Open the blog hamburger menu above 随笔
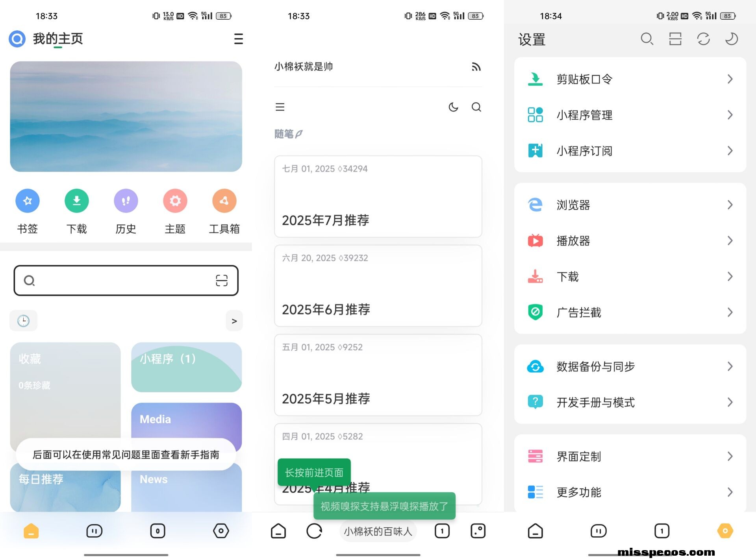 pyautogui.click(x=280, y=107)
